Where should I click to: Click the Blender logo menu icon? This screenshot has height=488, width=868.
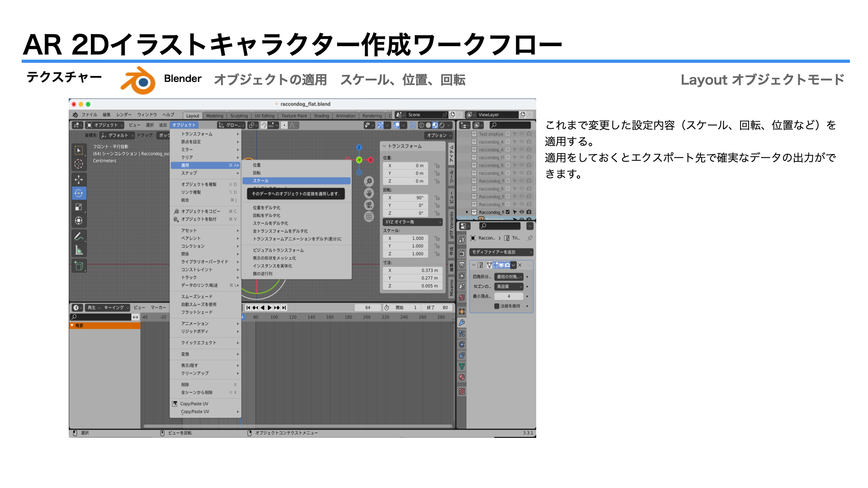(x=75, y=115)
